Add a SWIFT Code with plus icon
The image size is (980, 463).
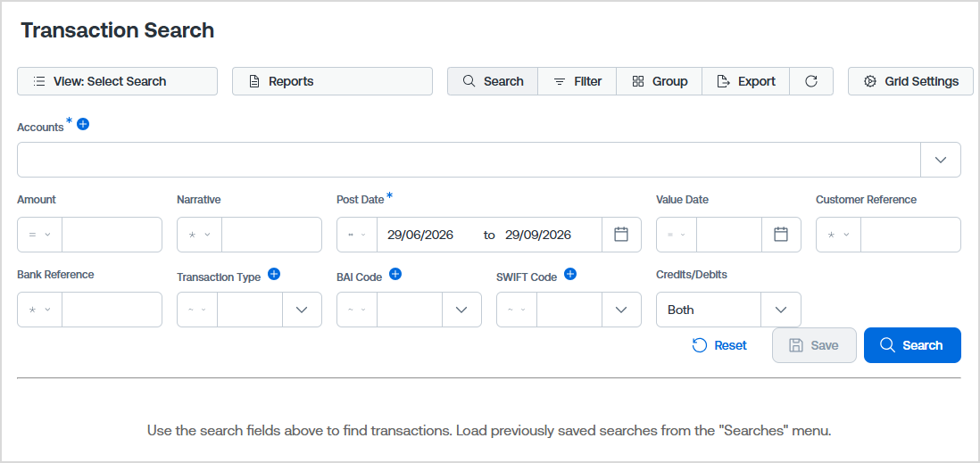(570, 274)
